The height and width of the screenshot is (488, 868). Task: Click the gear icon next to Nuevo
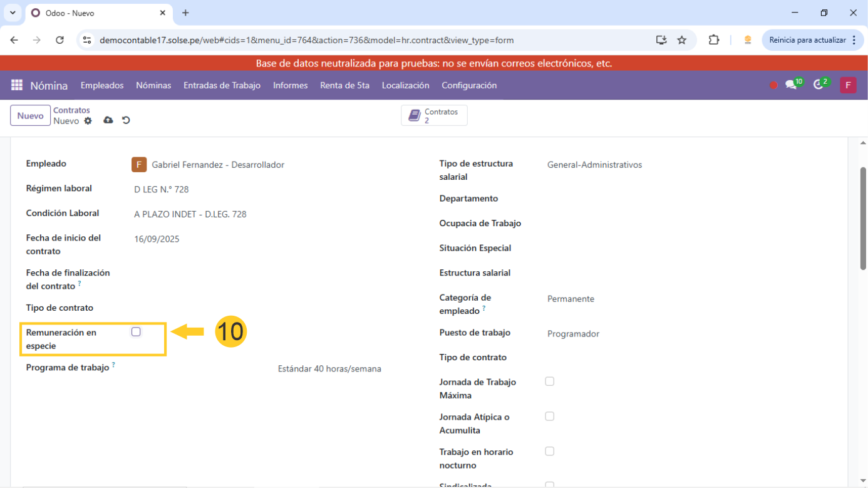88,121
